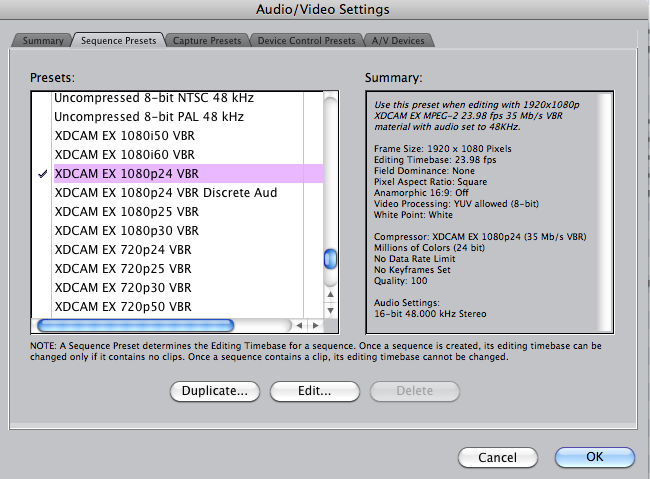The height and width of the screenshot is (479, 650).
Task: Click the Editing Timebase 23.98 fps line
Action: (435, 160)
